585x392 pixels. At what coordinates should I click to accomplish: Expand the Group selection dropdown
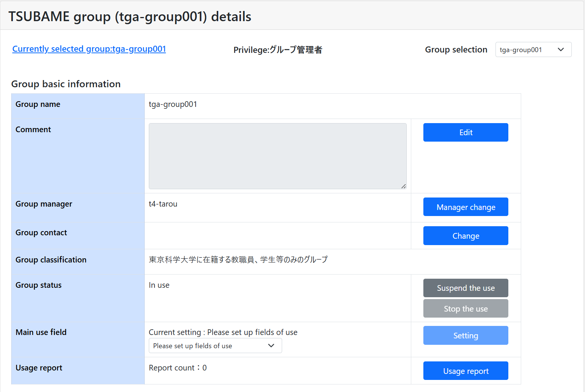[533, 50]
